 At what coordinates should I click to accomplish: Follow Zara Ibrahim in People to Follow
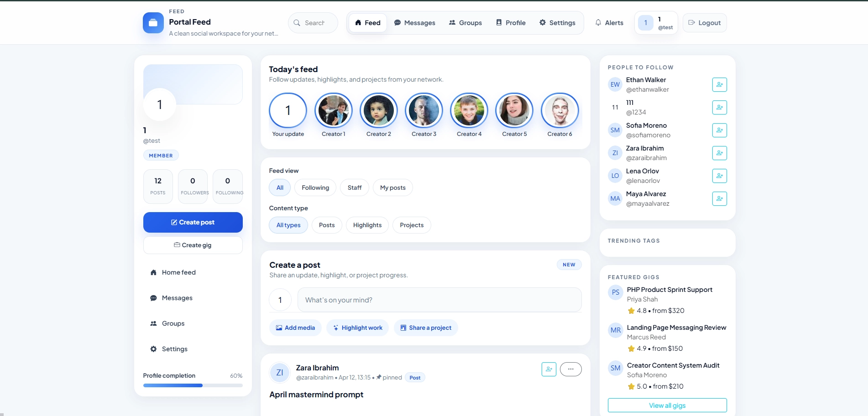point(719,153)
